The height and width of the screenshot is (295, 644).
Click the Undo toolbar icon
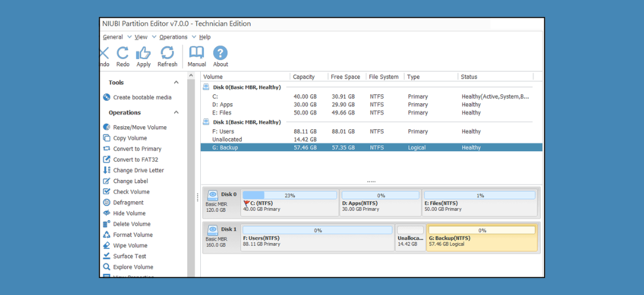[105, 53]
